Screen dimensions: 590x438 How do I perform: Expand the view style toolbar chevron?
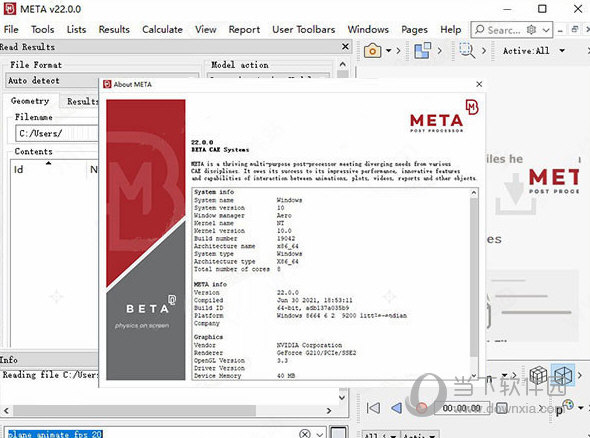(x=580, y=375)
